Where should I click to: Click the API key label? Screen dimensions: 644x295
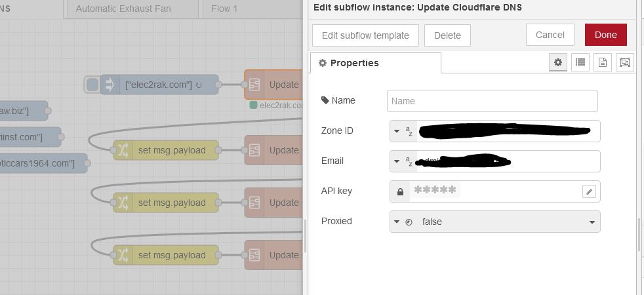coord(336,191)
